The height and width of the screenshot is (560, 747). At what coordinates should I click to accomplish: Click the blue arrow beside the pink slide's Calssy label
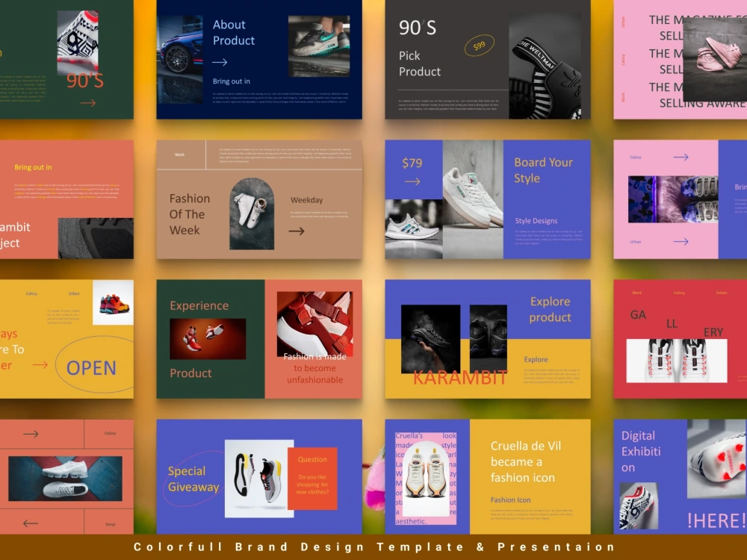coord(681,157)
